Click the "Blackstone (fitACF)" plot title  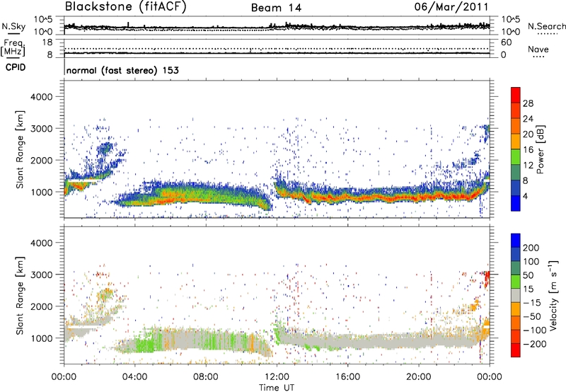125,6
